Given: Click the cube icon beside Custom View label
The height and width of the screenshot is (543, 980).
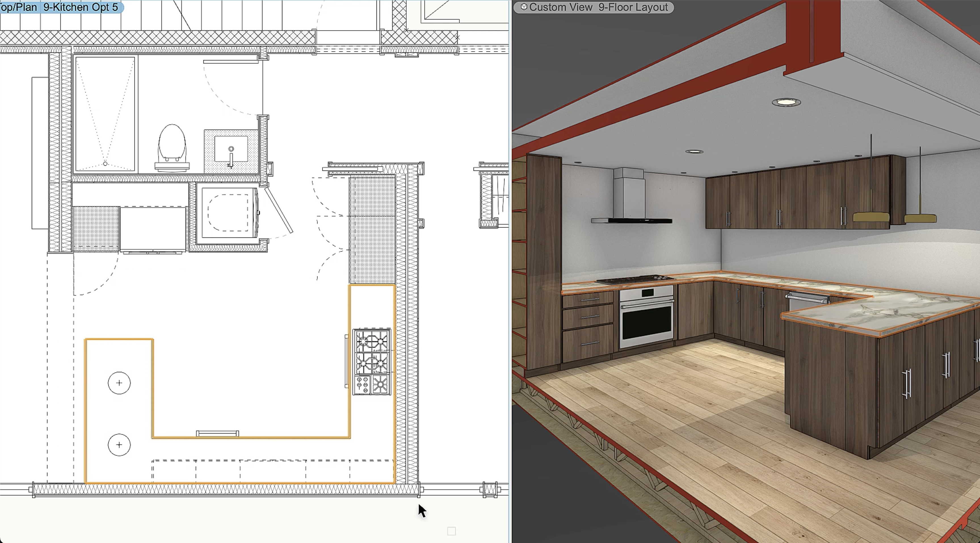Looking at the screenshot, I should coord(524,7).
